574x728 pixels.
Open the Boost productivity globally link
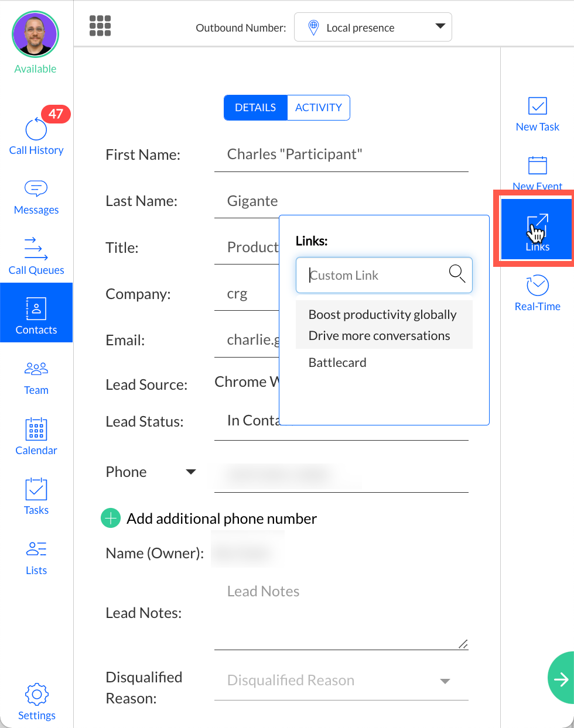tap(382, 315)
